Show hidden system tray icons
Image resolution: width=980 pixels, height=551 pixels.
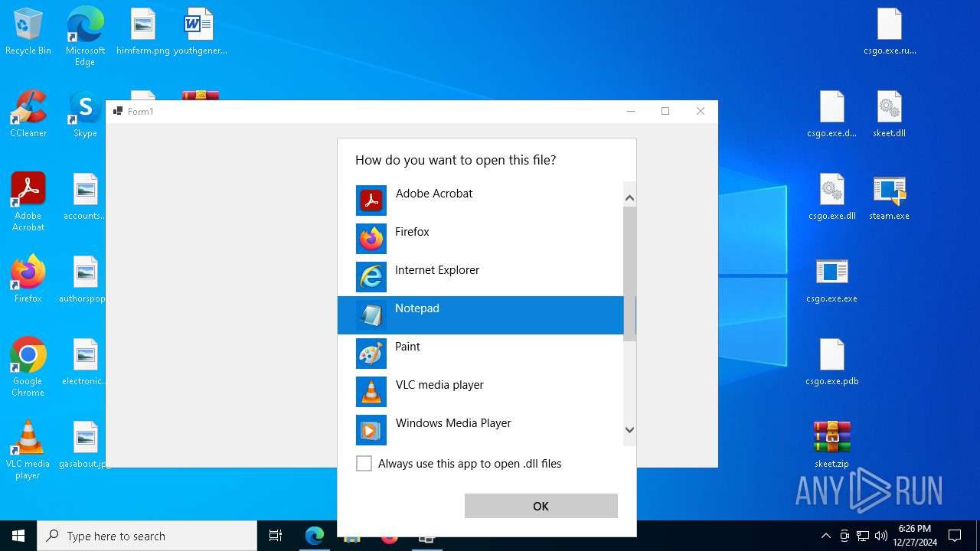pyautogui.click(x=825, y=536)
